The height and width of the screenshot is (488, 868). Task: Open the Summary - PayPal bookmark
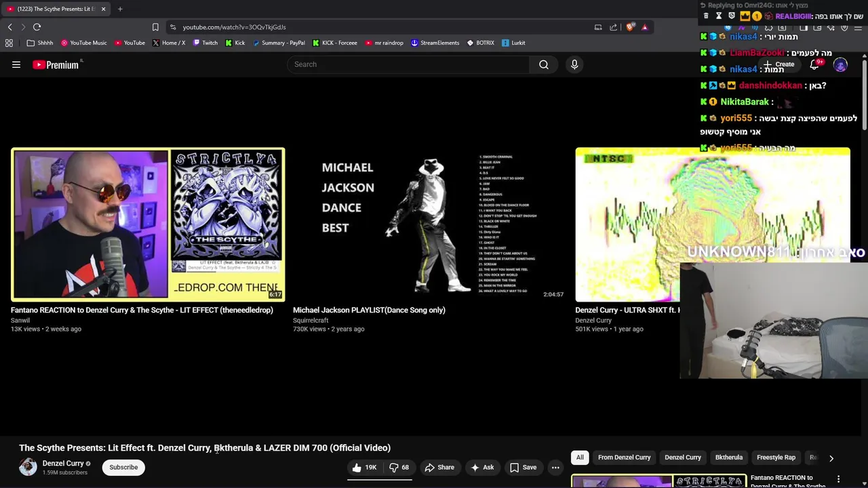click(x=279, y=43)
